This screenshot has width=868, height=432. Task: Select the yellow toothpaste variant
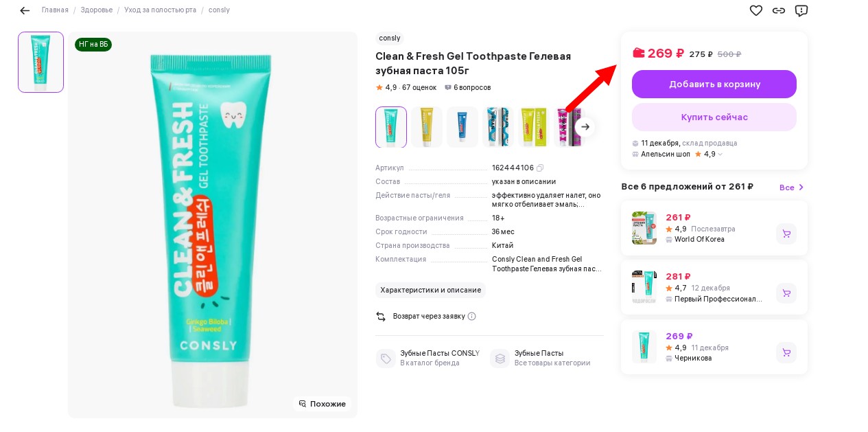click(x=427, y=127)
